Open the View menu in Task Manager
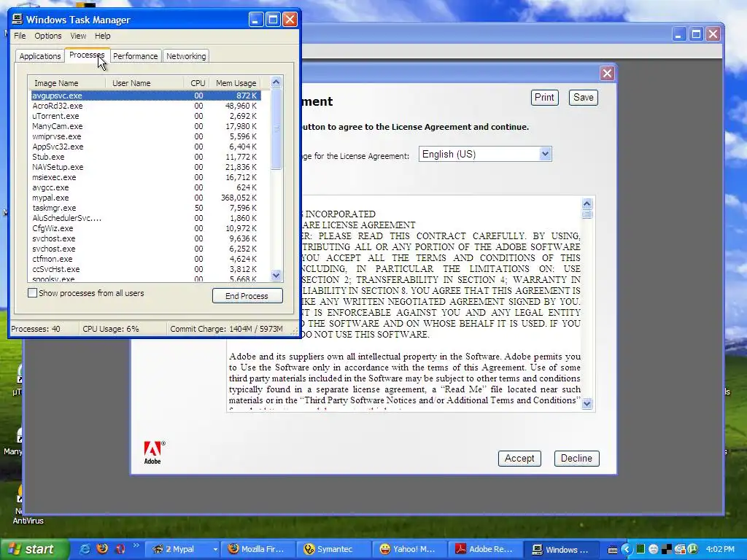 [x=78, y=36]
